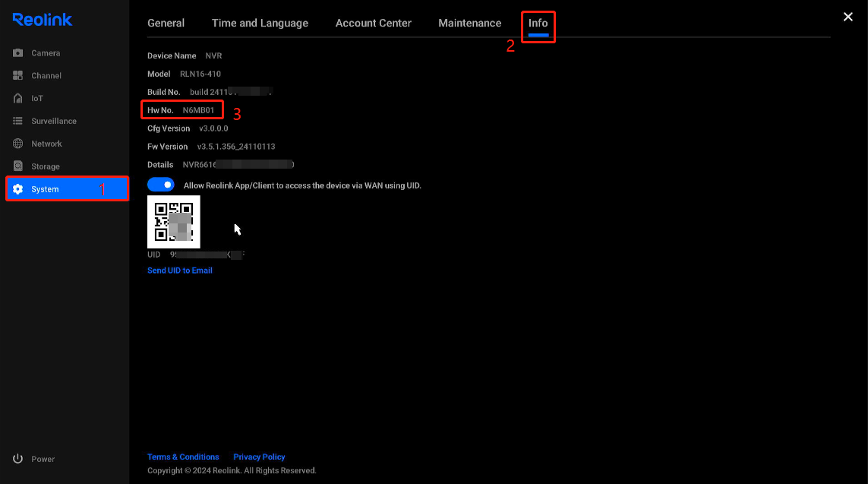Image resolution: width=868 pixels, height=484 pixels.
Task: Open the Time and Language tab
Action: coord(260,23)
